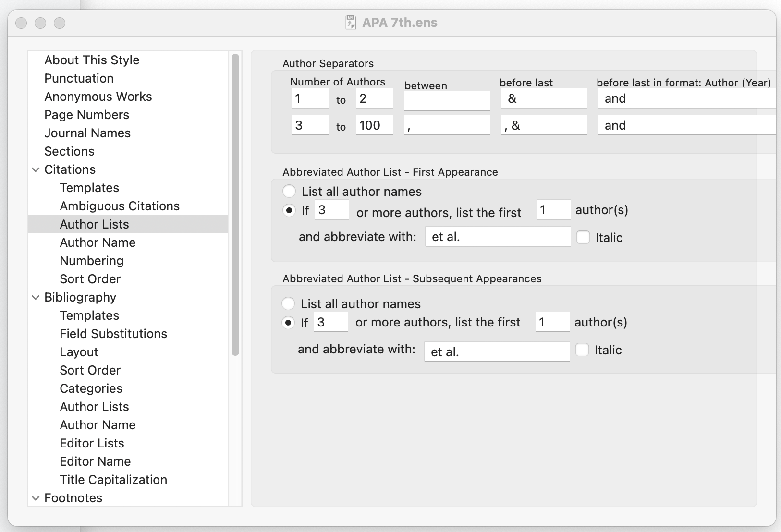
Task: Click the et al. abbreviation field
Action: [498, 236]
